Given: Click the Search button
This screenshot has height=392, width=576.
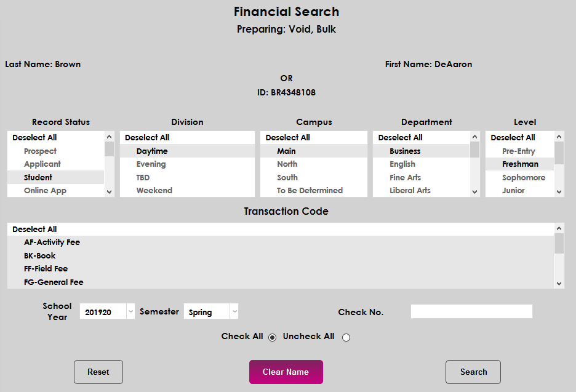Looking at the screenshot, I should tap(473, 372).
